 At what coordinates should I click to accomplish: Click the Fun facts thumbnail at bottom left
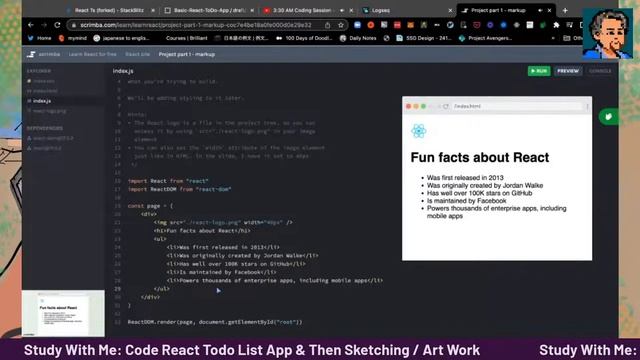click(x=63, y=313)
